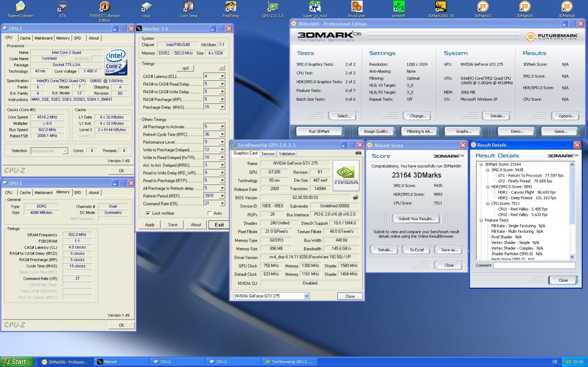588x367 pixels.
Task: Open the Mainboard tab in top CPU-Z window
Action: point(43,38)
